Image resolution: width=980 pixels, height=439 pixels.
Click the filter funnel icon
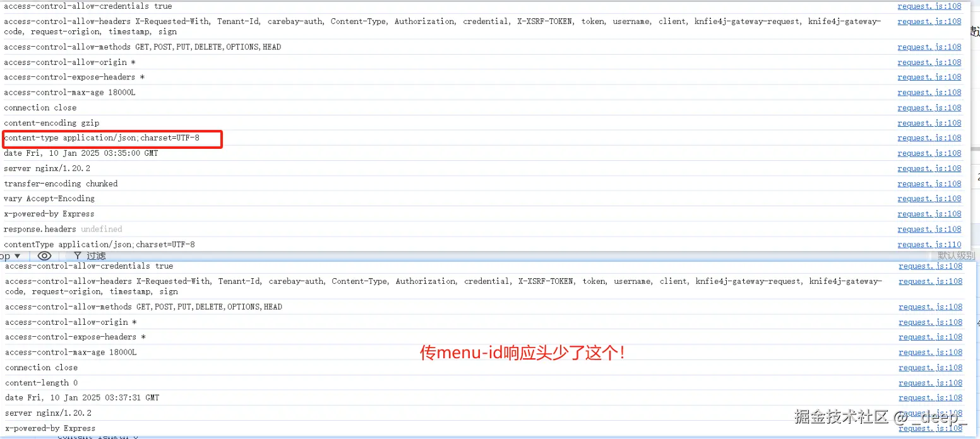coord(75,255)
